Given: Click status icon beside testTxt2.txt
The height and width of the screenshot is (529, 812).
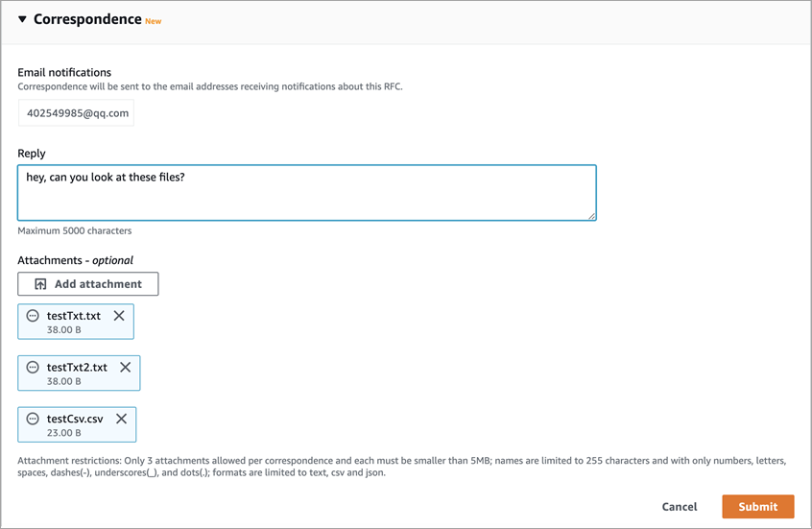Looking at the screenshot, I should [x=33, y=368].
